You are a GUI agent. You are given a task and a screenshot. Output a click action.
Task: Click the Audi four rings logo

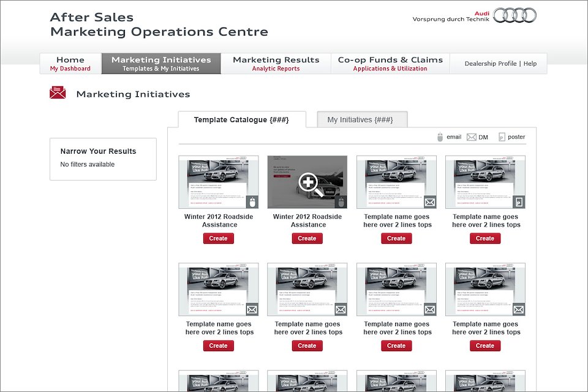tap(514, 15)
